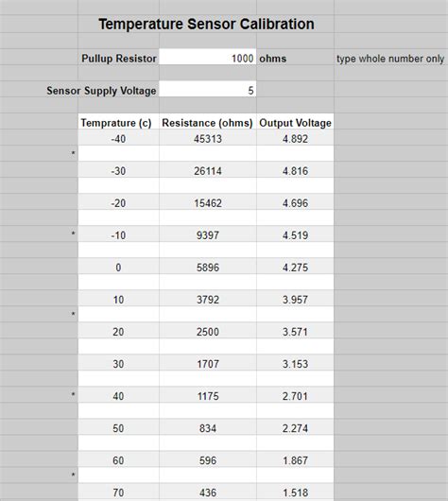Click the output voltage cell 4.519
This screenshot has height=501, width=448.
coord(295,234)
